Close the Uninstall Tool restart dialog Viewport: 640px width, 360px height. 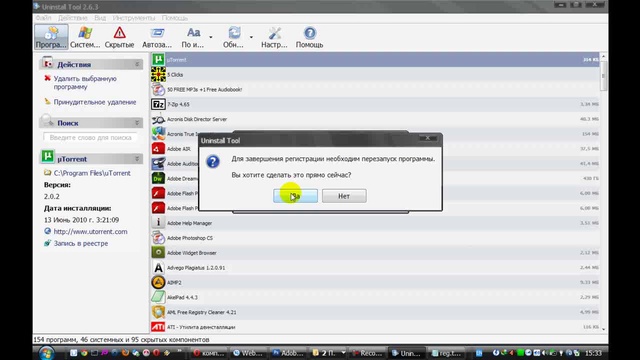[428, 138]
